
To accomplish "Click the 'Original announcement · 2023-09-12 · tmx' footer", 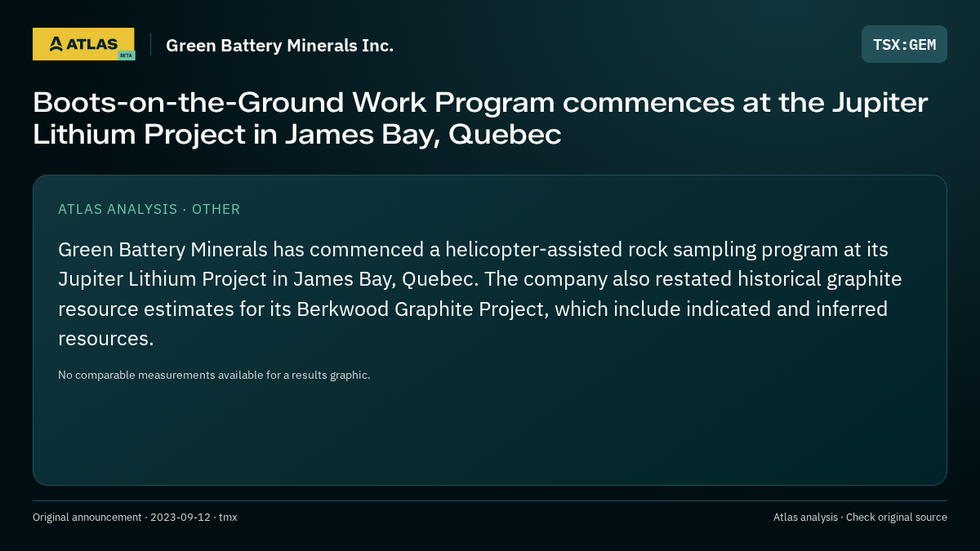I will coord(135,517).
